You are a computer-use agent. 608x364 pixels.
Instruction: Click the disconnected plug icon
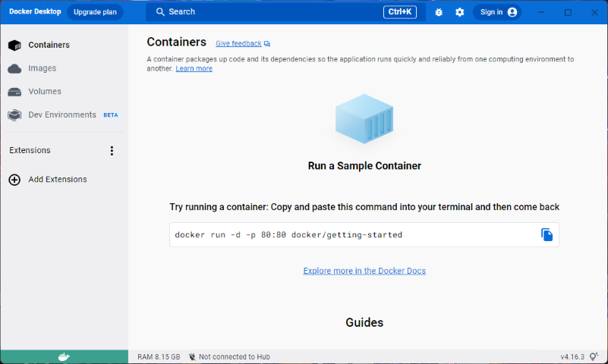coord(192,356)
